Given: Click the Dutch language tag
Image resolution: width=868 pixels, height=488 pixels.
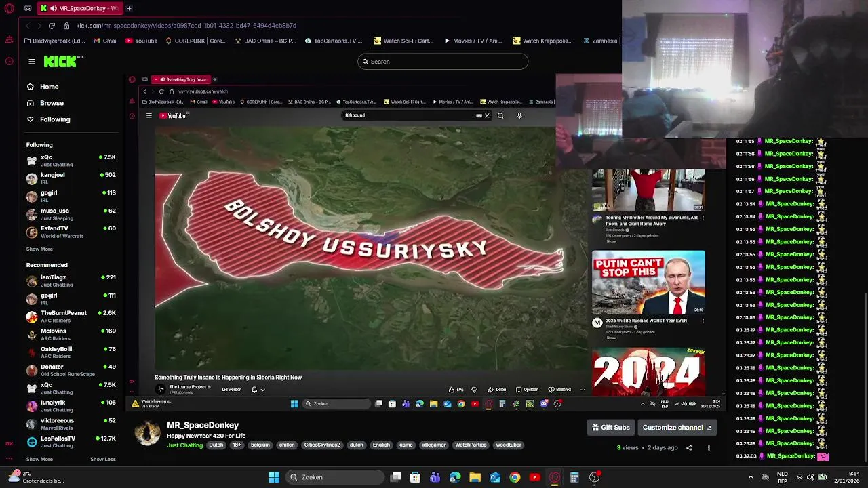Looking at the screenshot, I should 216,445.
